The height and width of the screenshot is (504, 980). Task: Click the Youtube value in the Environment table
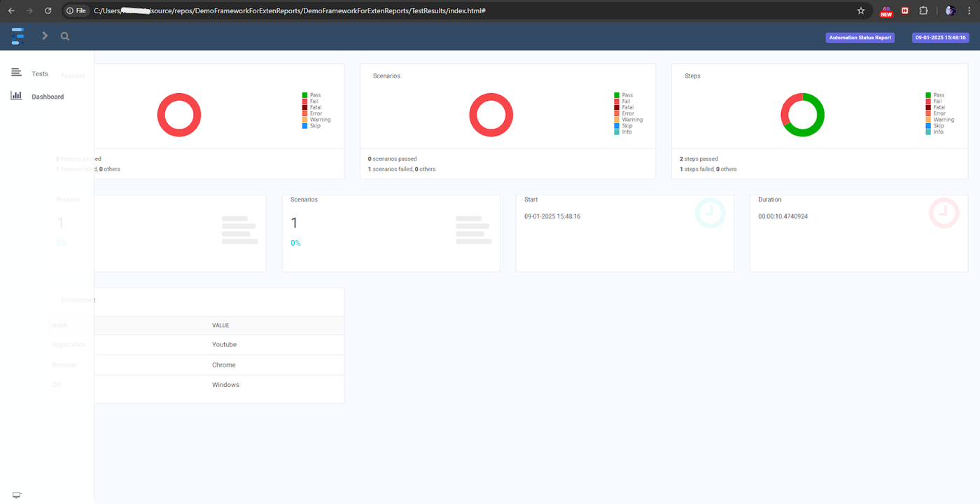224,344
